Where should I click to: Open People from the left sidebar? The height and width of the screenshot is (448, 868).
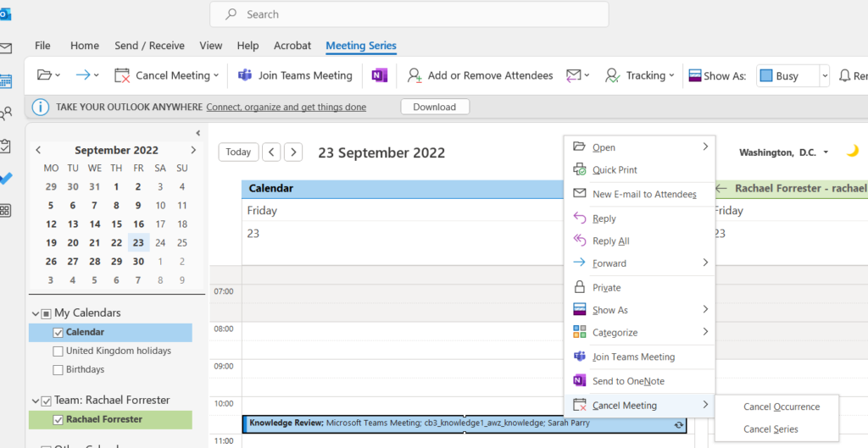pos(6,114)
